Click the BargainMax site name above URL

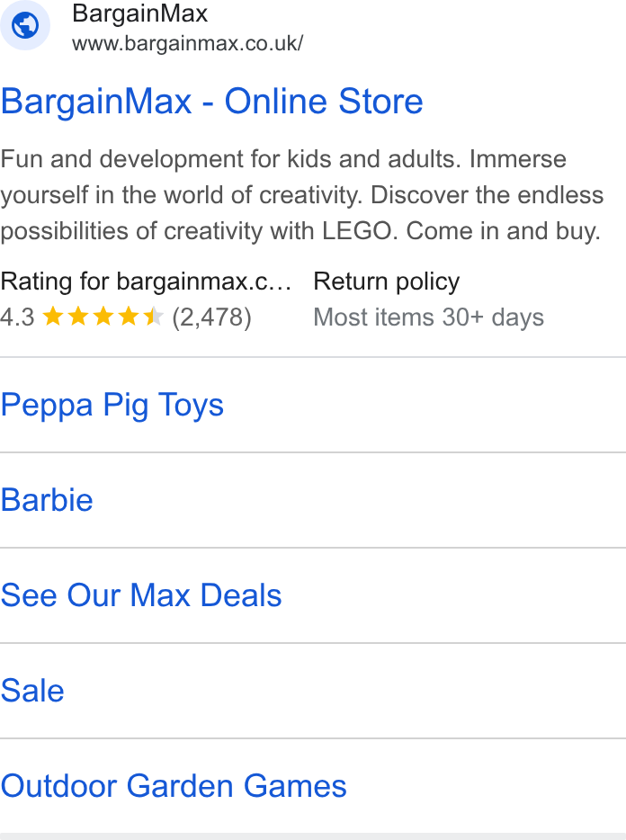click(140, 13)
